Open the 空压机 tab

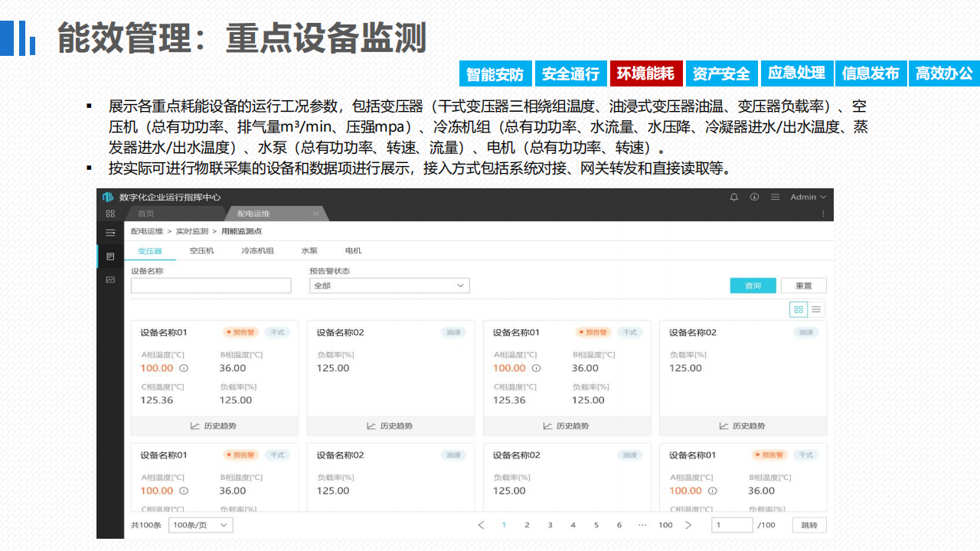pos(202,250)
